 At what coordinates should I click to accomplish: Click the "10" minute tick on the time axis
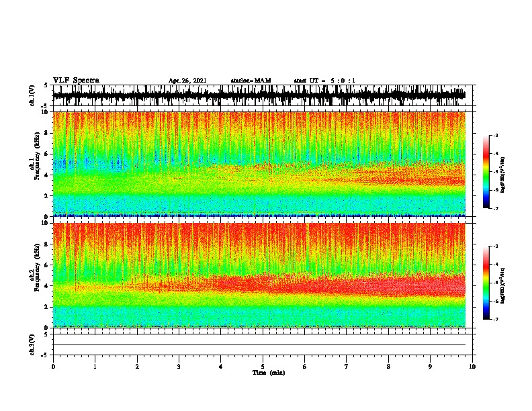tap(472, 367)
